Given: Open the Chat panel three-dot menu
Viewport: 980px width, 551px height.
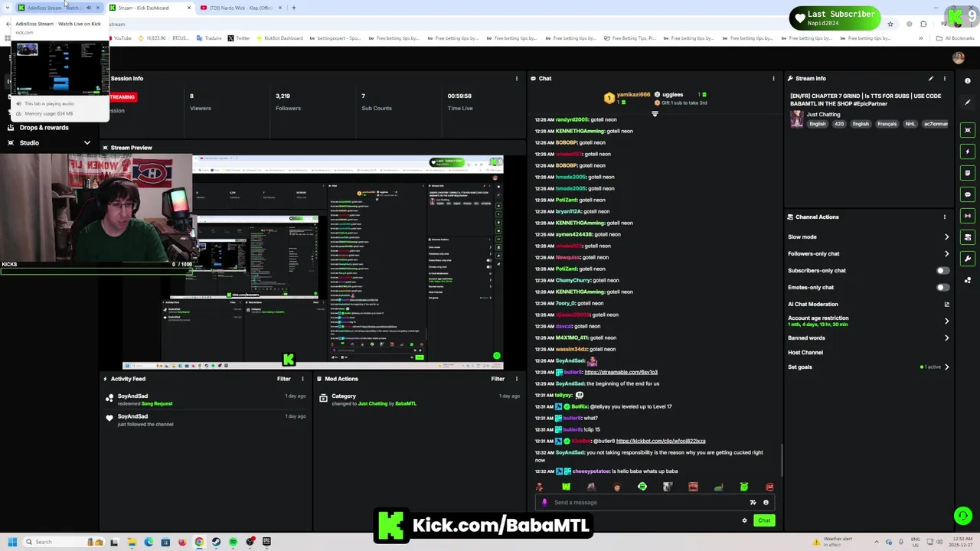Looking at the screenshot, I should (x=773, y=78).
